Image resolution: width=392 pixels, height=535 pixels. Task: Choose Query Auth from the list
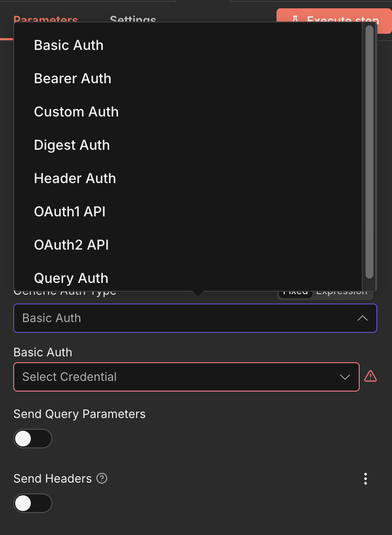pos(71,278)
